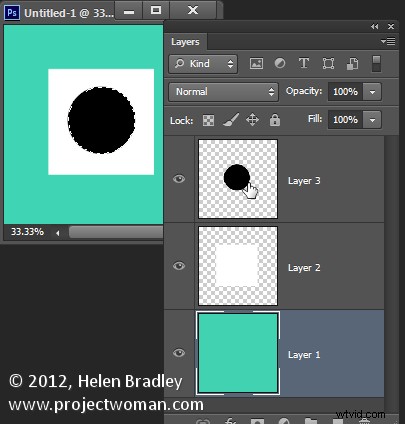Image resolution: width=405 pixels, height=424 pixels.
Task: Collapse the Layers panel to icons
Action: click(x=375, y=26)
